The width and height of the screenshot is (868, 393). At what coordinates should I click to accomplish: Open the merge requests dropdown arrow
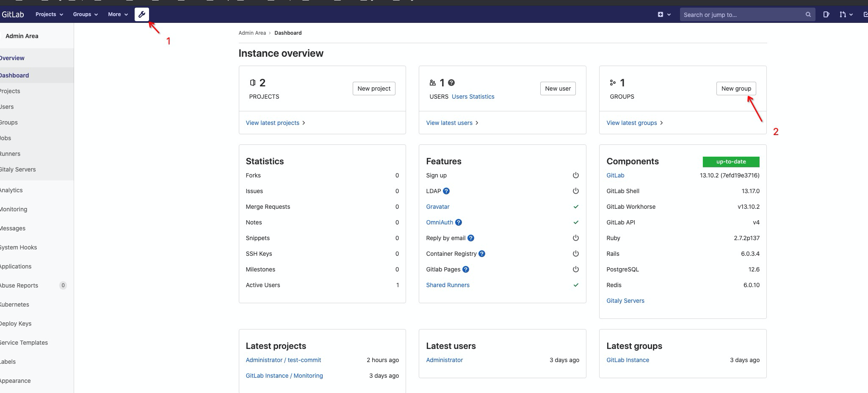pyautogui.click(x=851, y=14)
